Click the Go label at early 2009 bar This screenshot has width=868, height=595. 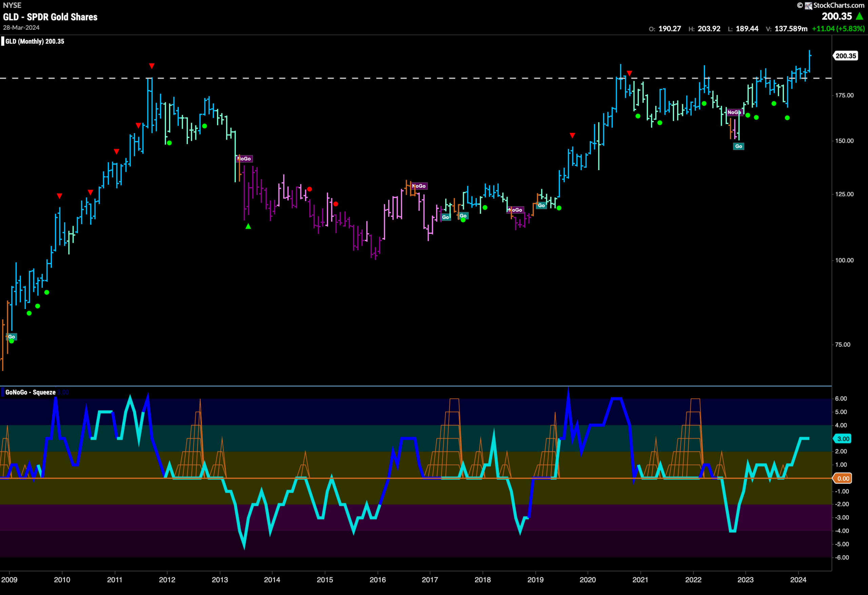(x=12, y=337)
